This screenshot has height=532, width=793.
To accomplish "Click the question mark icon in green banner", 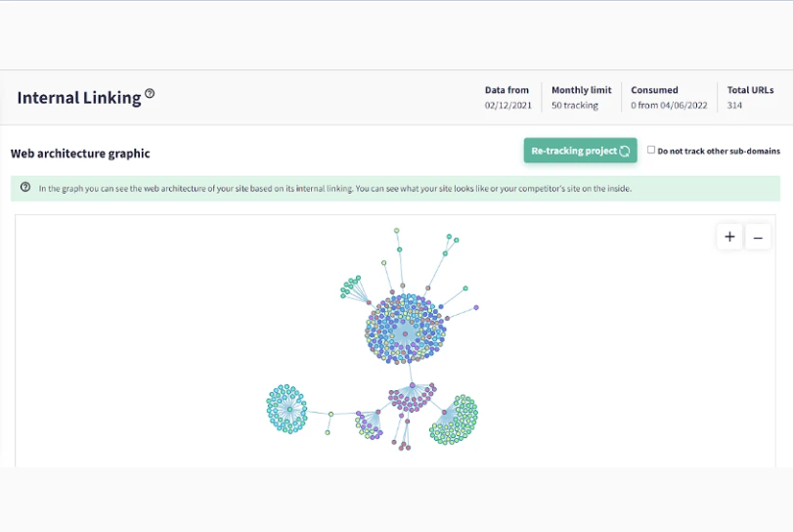I will click(25, 188).
